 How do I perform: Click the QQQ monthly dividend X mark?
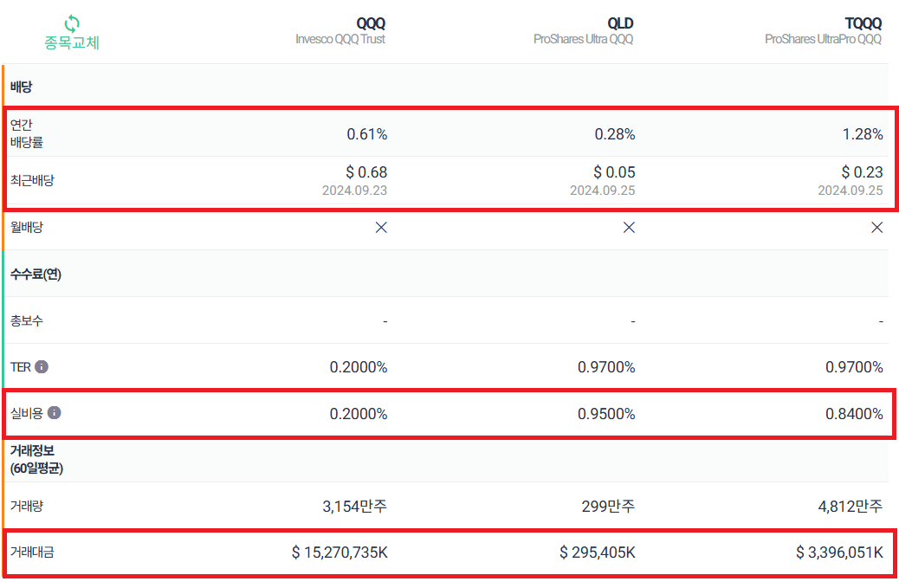tap(381, 228)
